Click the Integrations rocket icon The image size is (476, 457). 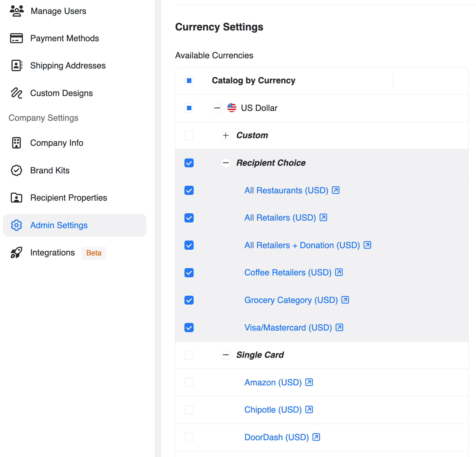pos(16,253)
